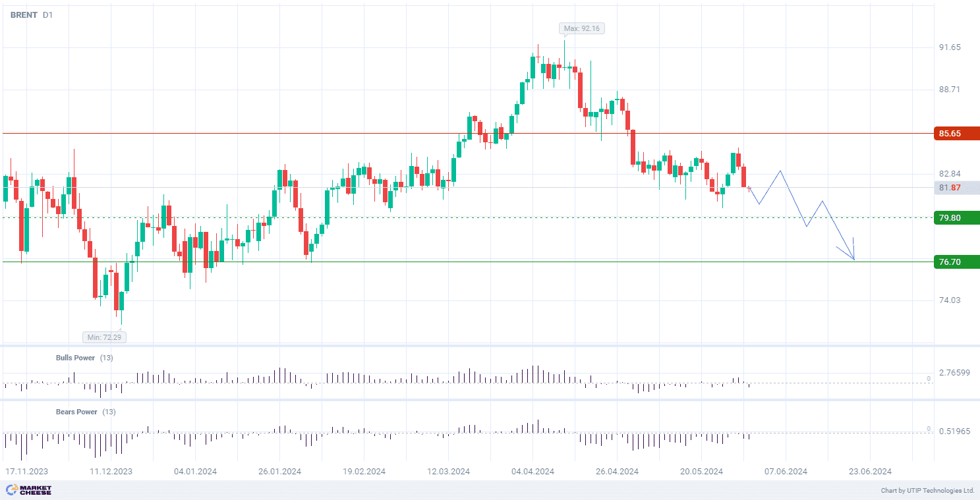Click the 04.04.2024 date on the time axis
This screenshot has height=500, width=980.
(533, 472)
